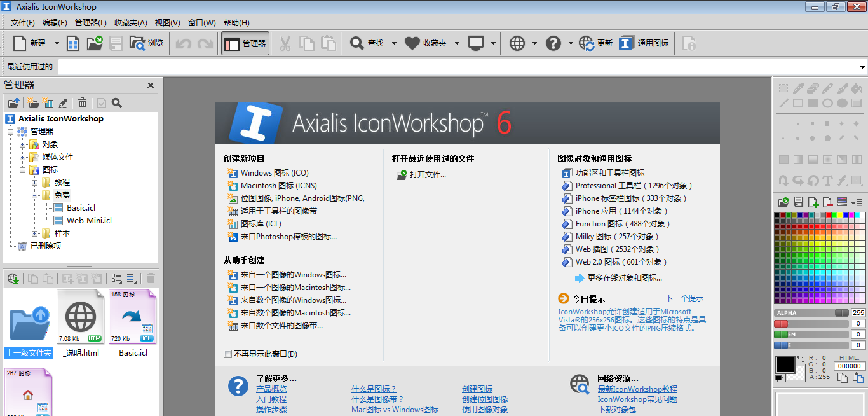
Task: Open the 视图(V) menu
Action: [167, 23]
